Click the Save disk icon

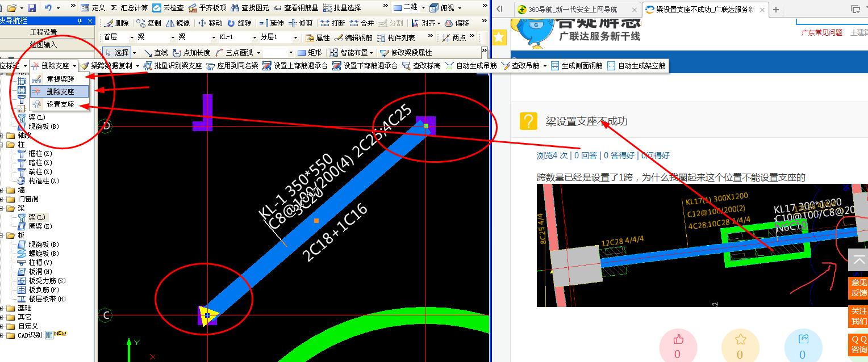tap(32, 8)
